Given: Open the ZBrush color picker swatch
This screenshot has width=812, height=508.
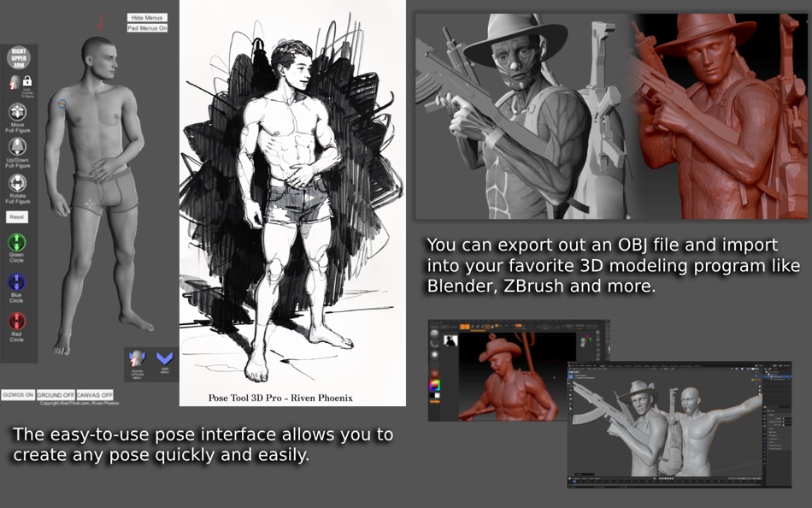Looking at the screenshot, I should click(x=435, y=387).
